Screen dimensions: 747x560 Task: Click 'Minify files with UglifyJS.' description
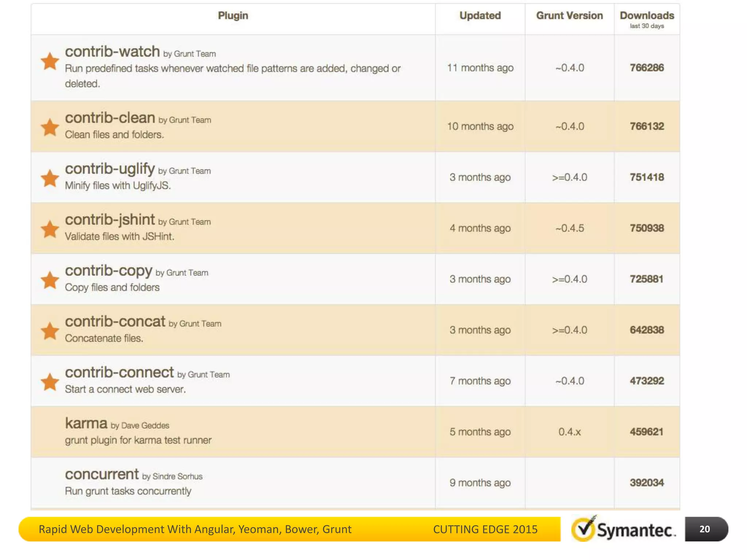(x=118, y=186)
